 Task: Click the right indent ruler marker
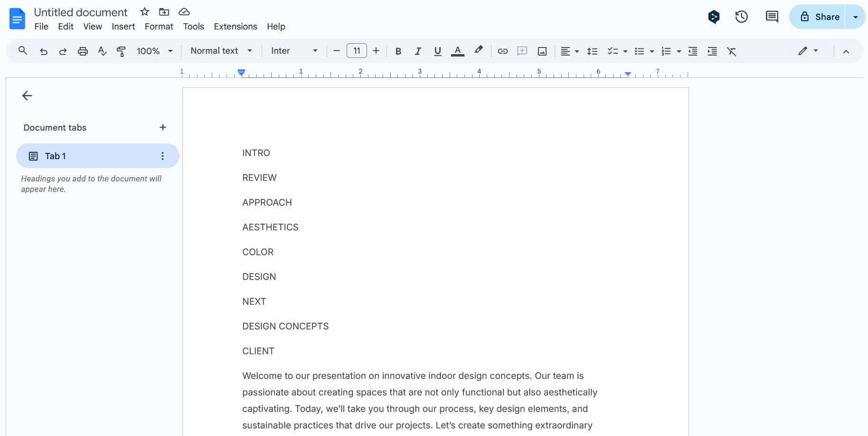[x=628, y=74]
